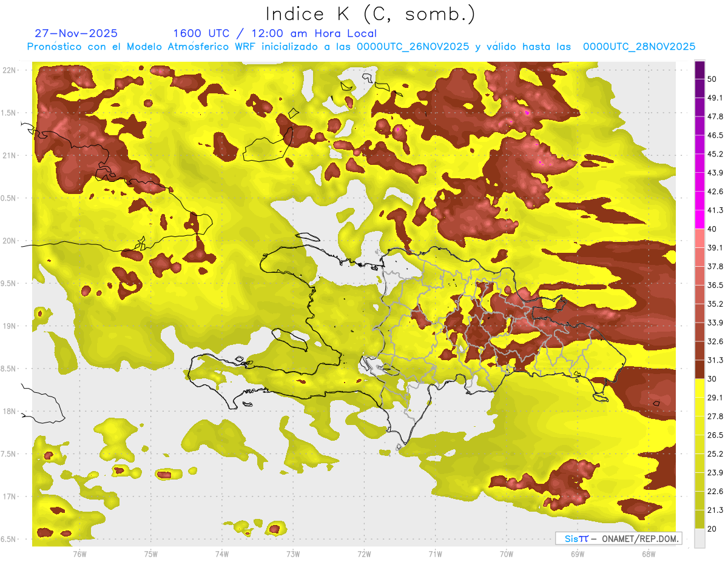This screenshot has width=728, height=562.
Task: Click the "76W" longitude label
Action: tap(79, 554)
